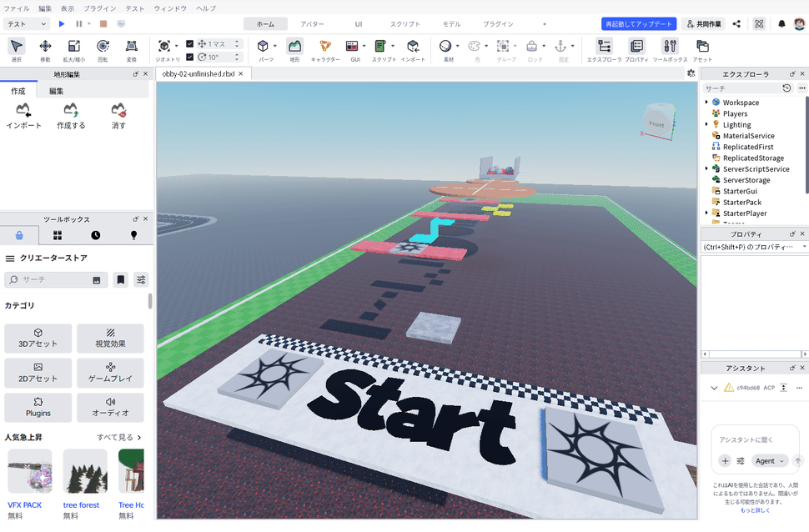Expand the Lighting tree node
Image resolution: width=809 pixels, height=532 pixels.
(706, 124)
